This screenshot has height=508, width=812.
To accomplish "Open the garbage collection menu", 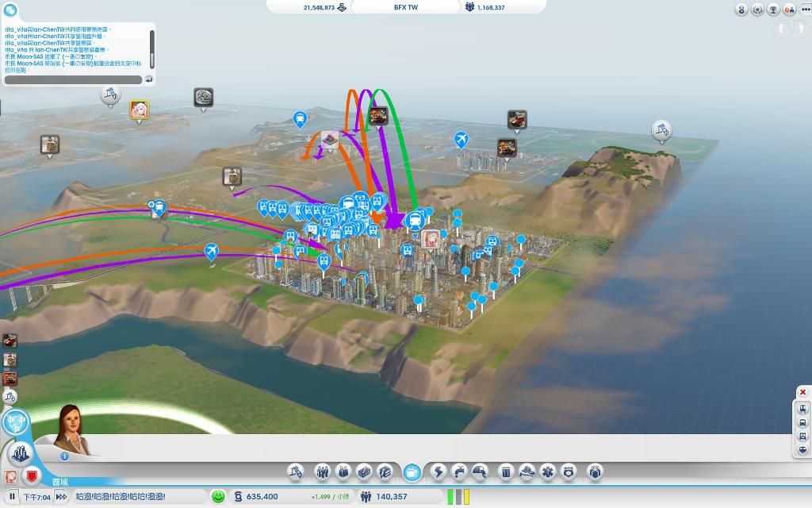I will point(506,471).
